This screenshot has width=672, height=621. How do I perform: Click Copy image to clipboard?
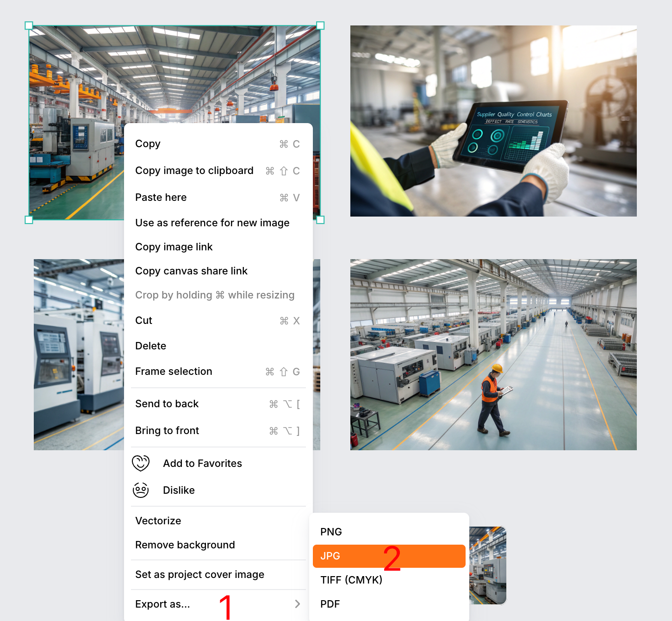pos(194,171)
